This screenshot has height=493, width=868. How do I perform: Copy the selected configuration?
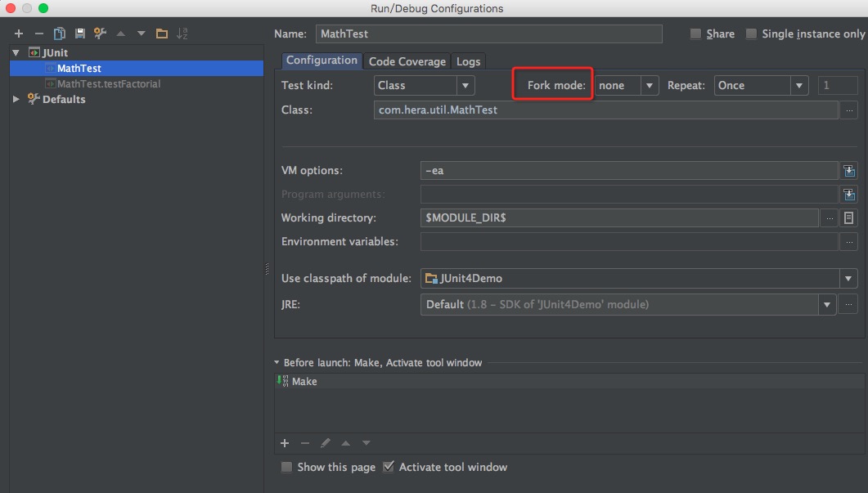point(59,34)
